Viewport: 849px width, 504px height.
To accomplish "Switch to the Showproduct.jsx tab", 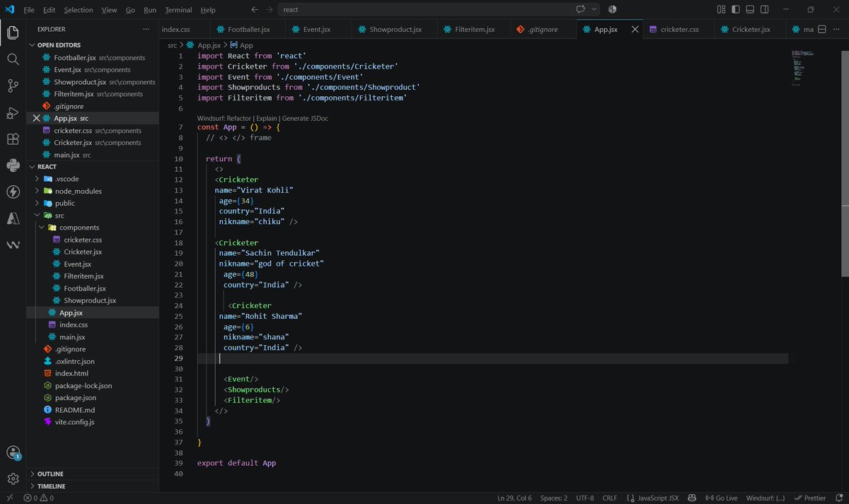I will click(x=395, y=30).
